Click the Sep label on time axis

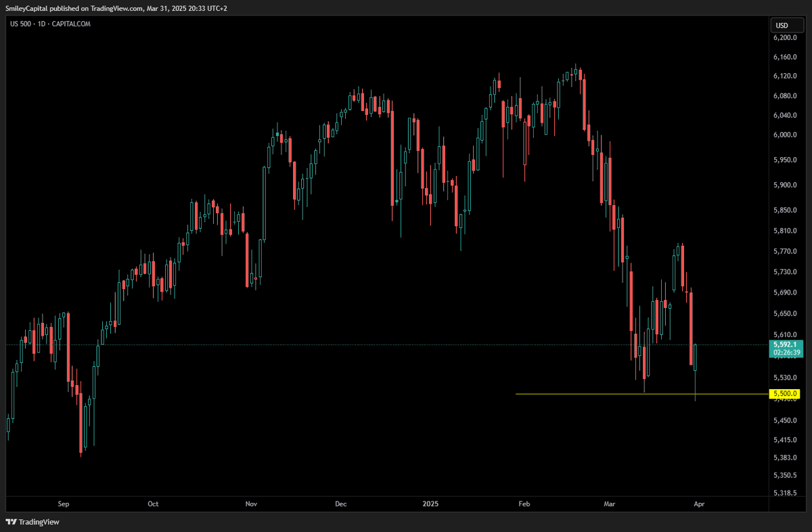coord(64,504)
